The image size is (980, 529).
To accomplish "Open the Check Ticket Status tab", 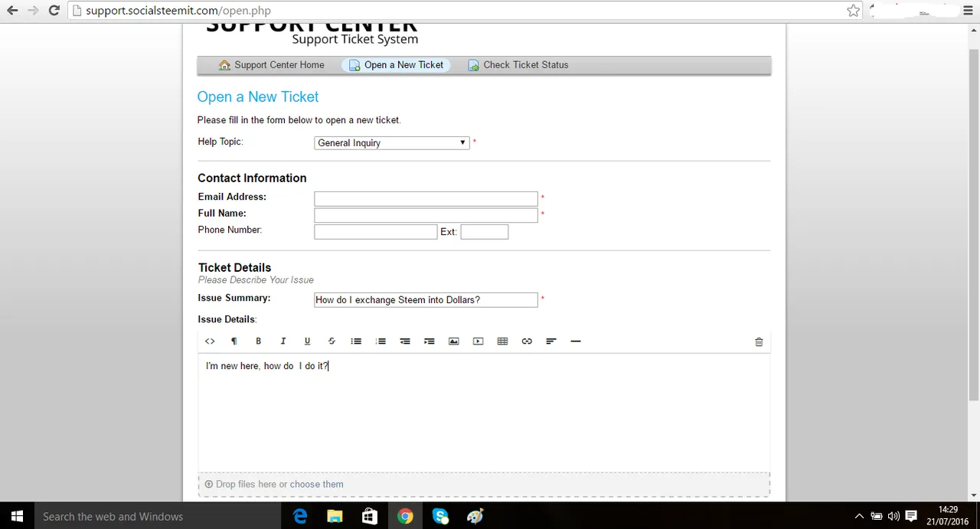I will [x=518, y=65].
